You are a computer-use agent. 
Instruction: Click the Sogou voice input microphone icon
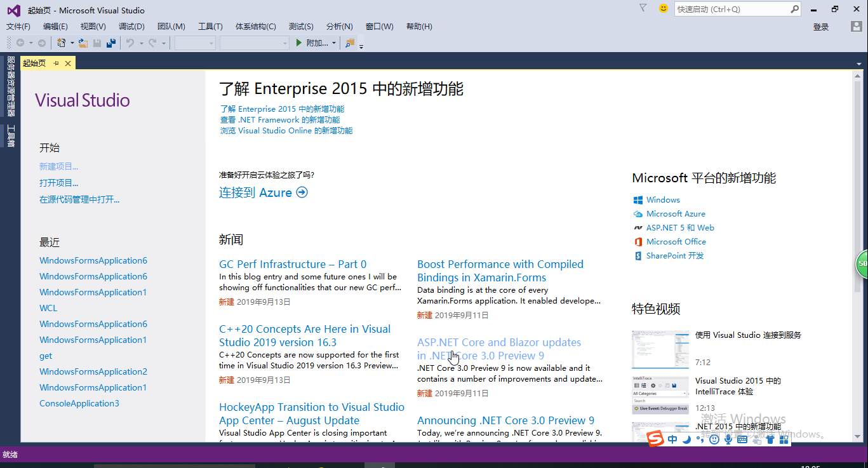pyautogui.click(x=728, y=439)
